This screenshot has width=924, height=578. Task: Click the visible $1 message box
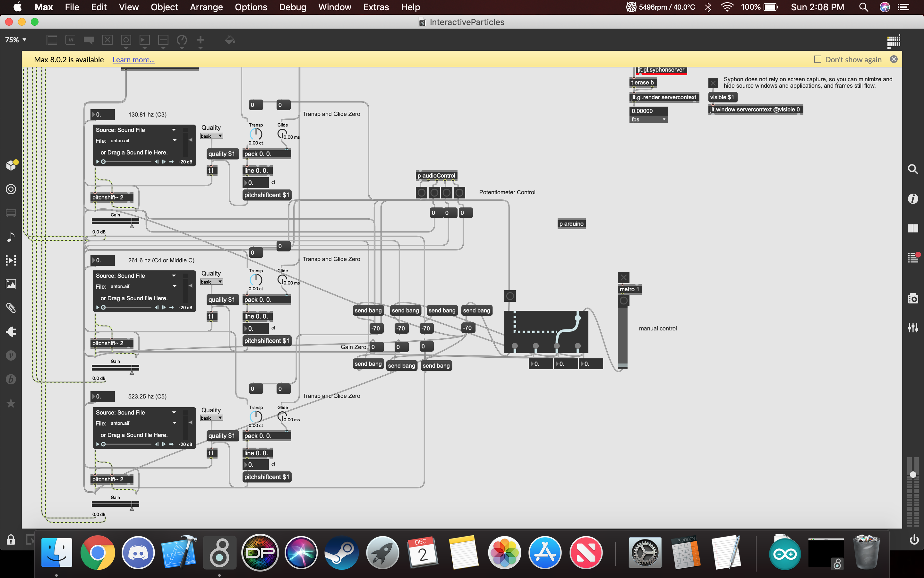[x=723, y=97]
